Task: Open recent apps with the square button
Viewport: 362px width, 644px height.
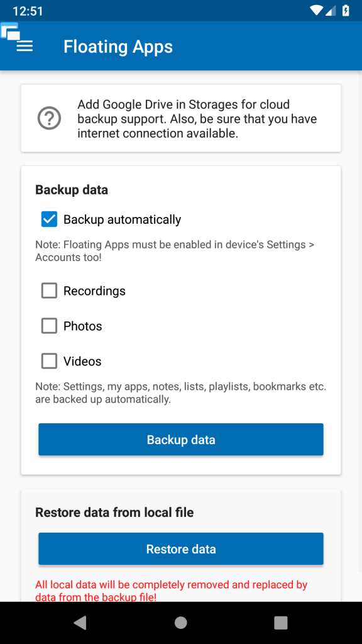Action: click(x=281, y=623)
